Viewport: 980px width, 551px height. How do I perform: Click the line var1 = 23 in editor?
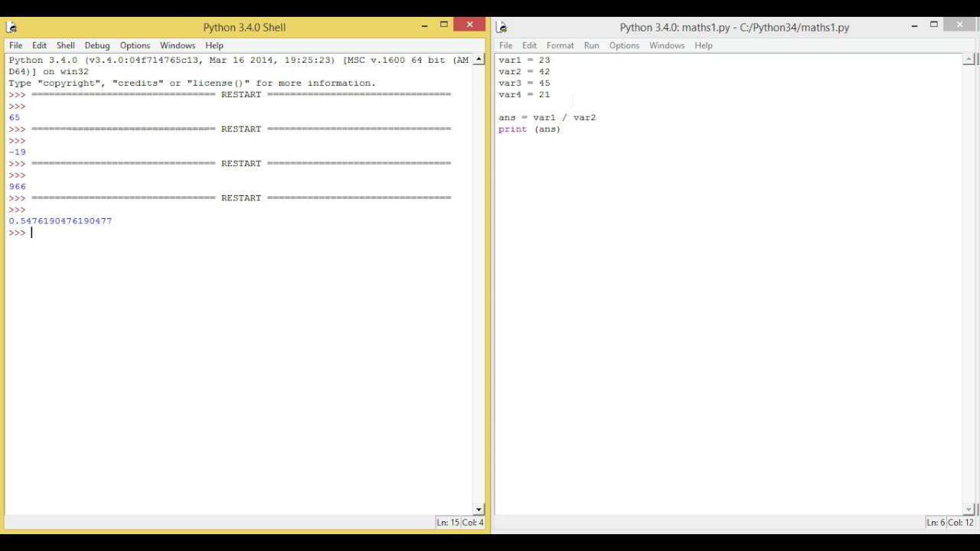pyautogui.click(x=524, y=60)
